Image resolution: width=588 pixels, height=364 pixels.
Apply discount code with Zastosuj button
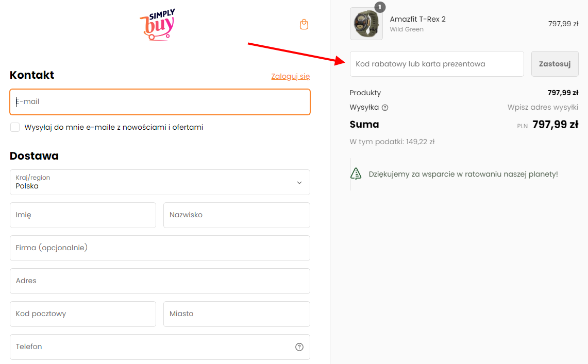click(x=555, y=64)
